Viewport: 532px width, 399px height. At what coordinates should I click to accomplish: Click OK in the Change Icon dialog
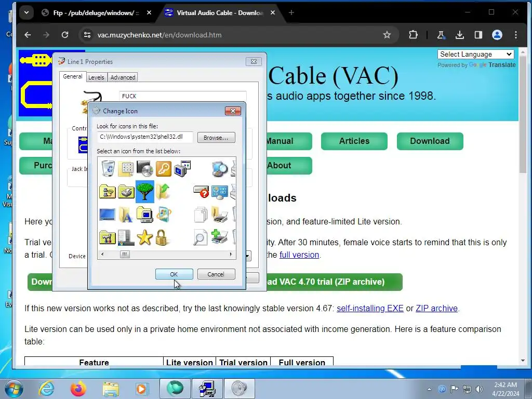pos(174,274)
